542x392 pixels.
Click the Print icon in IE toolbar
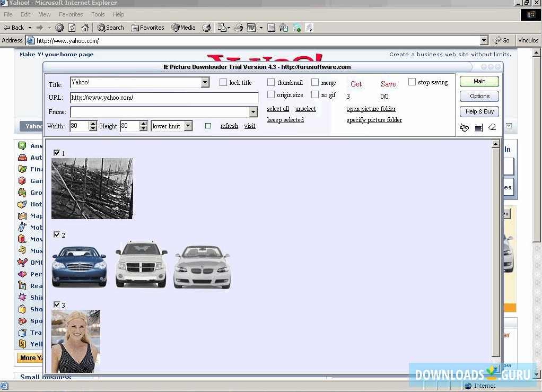tap(239, 28)
